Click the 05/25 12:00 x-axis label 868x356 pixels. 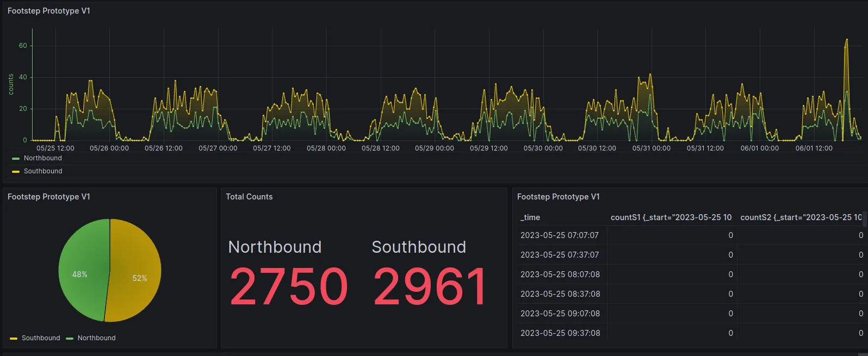point(55,148)
